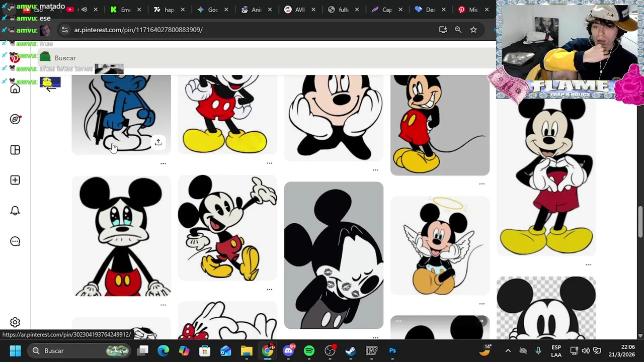
Task: Open more options under walking Mickey pin
Action: [269, 289]
